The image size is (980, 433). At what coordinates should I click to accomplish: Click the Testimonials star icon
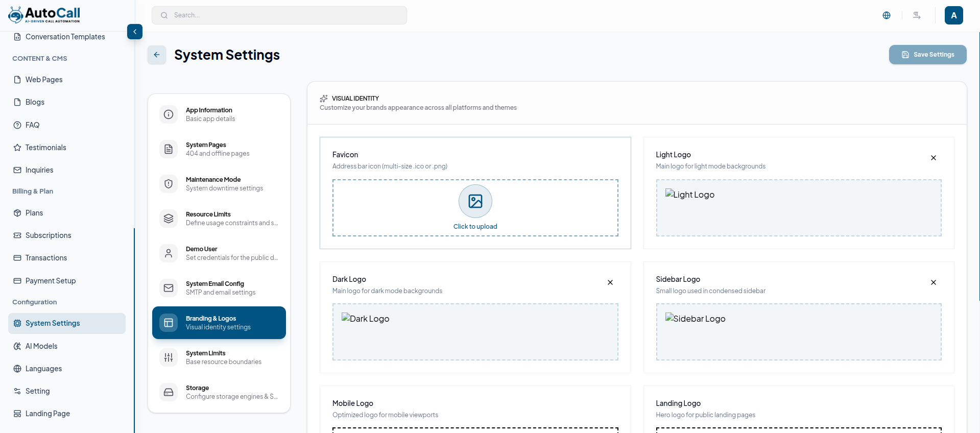click(17, 148)
